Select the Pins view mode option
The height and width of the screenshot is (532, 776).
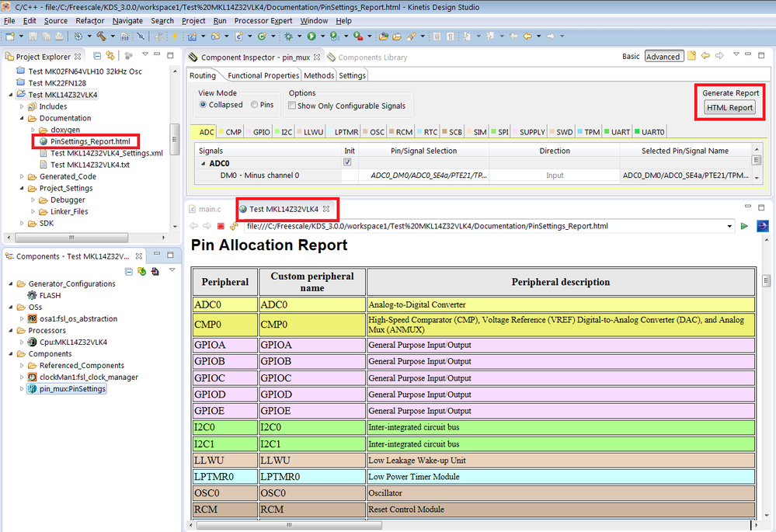coord(253,105)
